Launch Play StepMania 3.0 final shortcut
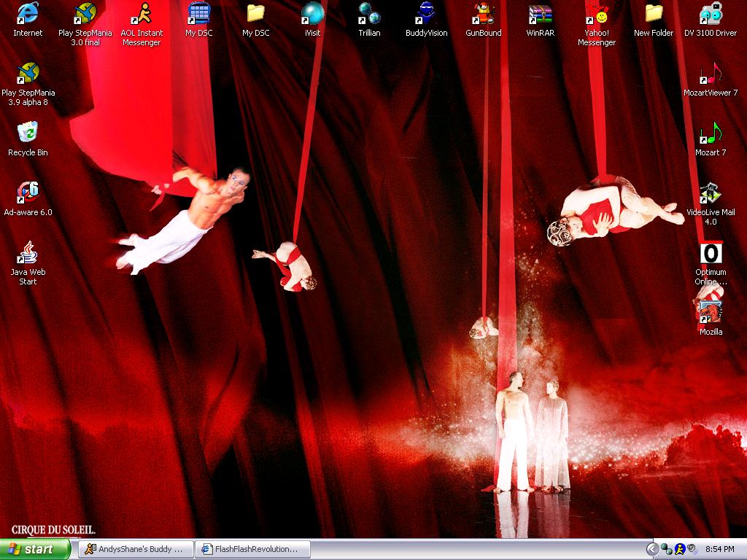The height and width of the screenshot is (560, 747). click(85, 13)
